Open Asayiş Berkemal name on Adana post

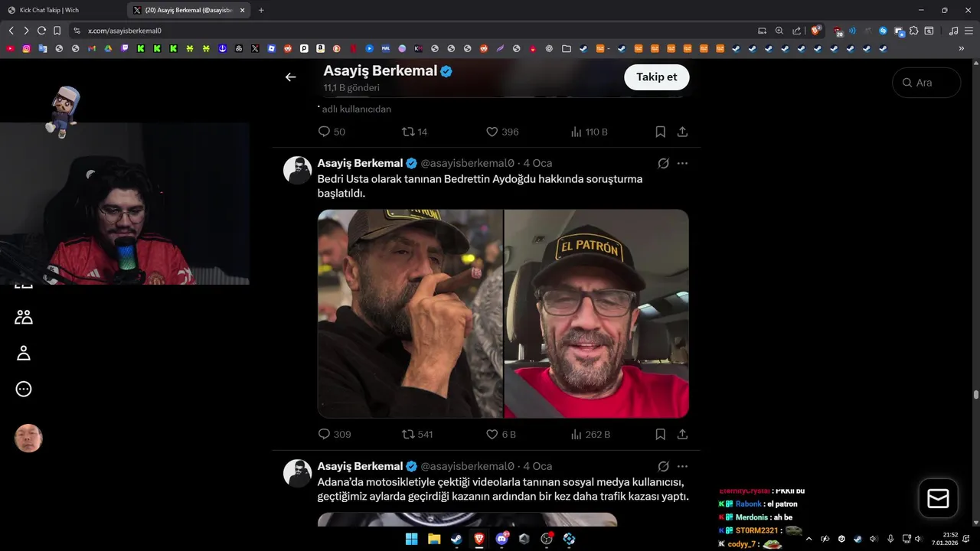pyautogui.click(x=360, y=466)
